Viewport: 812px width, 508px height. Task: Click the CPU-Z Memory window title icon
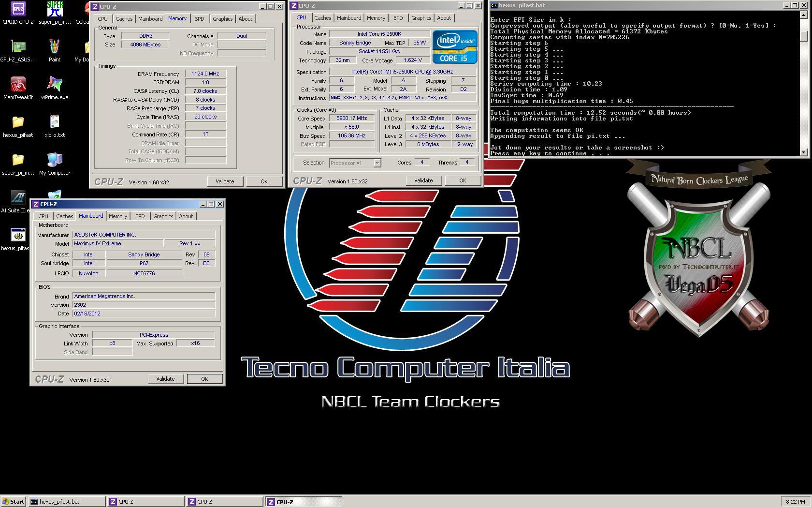tap(95, 7)
